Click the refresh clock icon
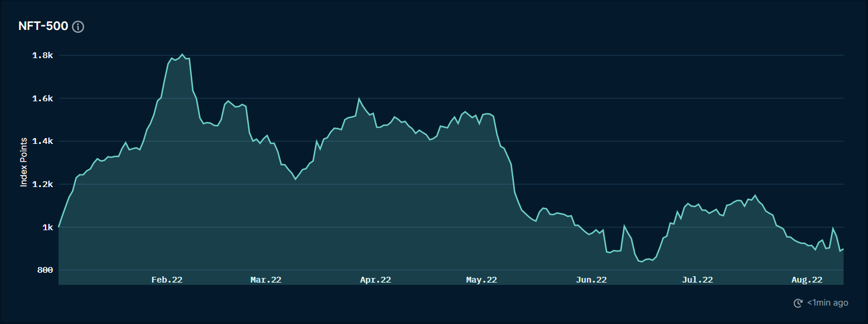The height and width of the screenshot is (324, 868). click(x=798, y=303)
